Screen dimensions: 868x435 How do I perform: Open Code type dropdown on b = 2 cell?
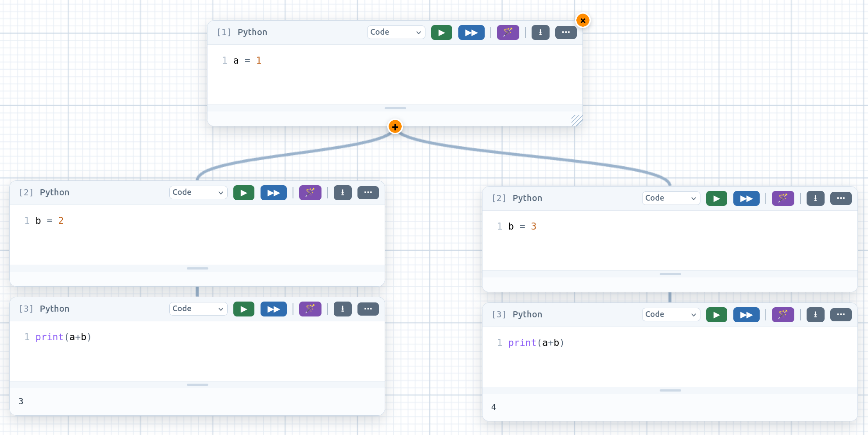[198, 192]
